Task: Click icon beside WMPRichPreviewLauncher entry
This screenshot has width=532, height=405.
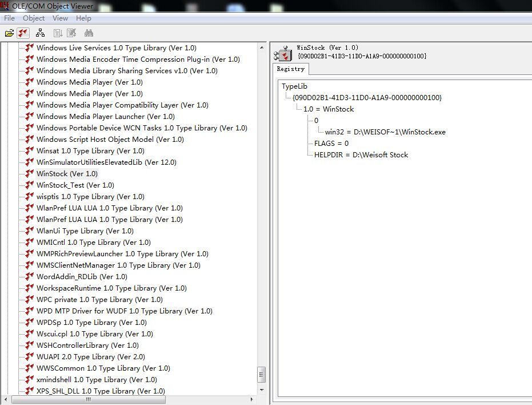Action: click(x=30, y=253)
